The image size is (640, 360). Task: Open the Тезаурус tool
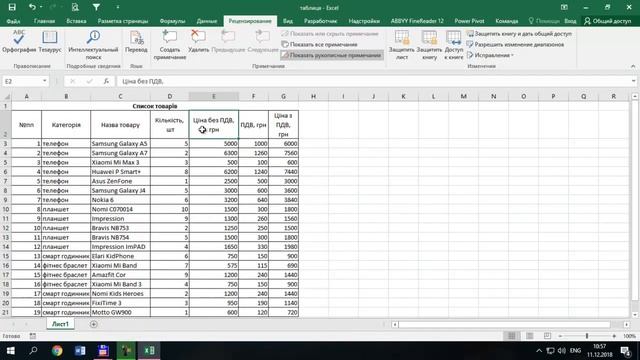(x=50, y=42)
